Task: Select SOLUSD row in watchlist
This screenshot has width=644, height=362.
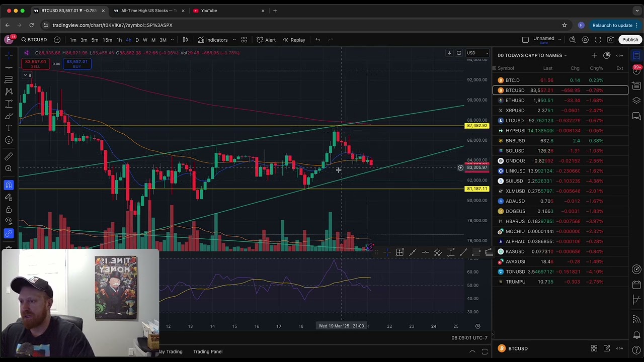Action: click(x=560, y=151)
